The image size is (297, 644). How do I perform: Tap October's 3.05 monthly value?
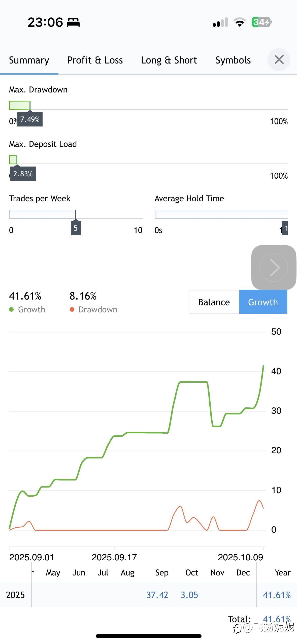pyautogui.click(x=189, y=595)
